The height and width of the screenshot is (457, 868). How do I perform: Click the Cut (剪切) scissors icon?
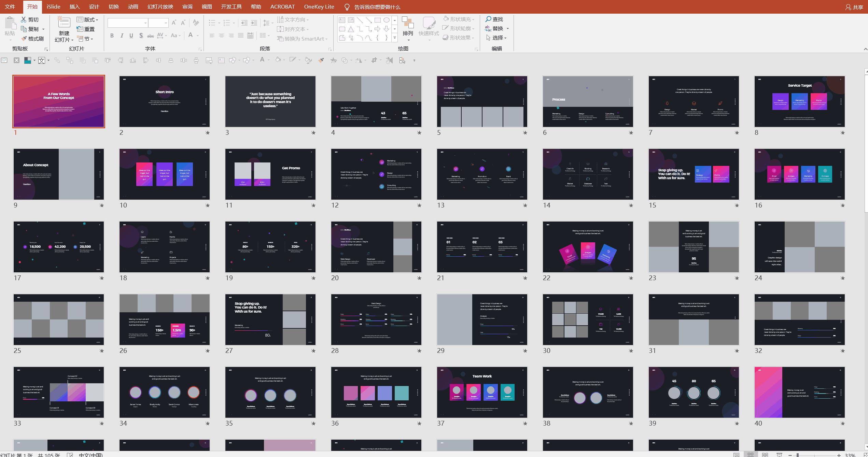click(24, 19)
